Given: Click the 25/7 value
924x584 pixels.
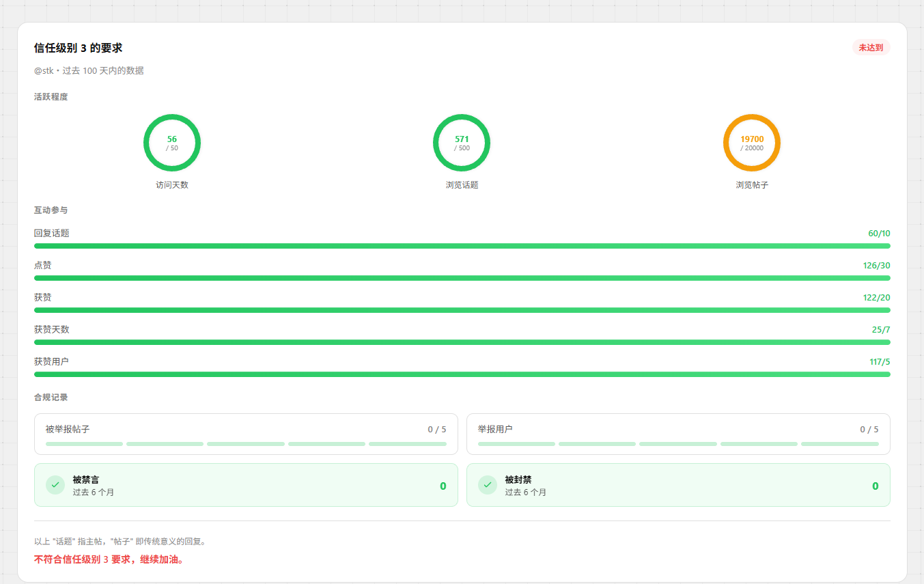Looking at the screenshot, I should (881, 330).
